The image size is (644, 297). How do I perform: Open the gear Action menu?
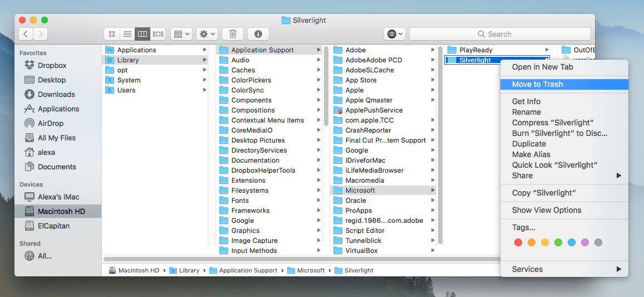click(207, 34)
